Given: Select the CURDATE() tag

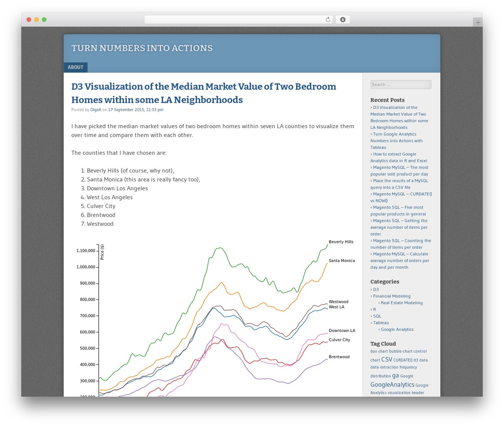Looking at the screenshot, I should (x=403, y=360).
